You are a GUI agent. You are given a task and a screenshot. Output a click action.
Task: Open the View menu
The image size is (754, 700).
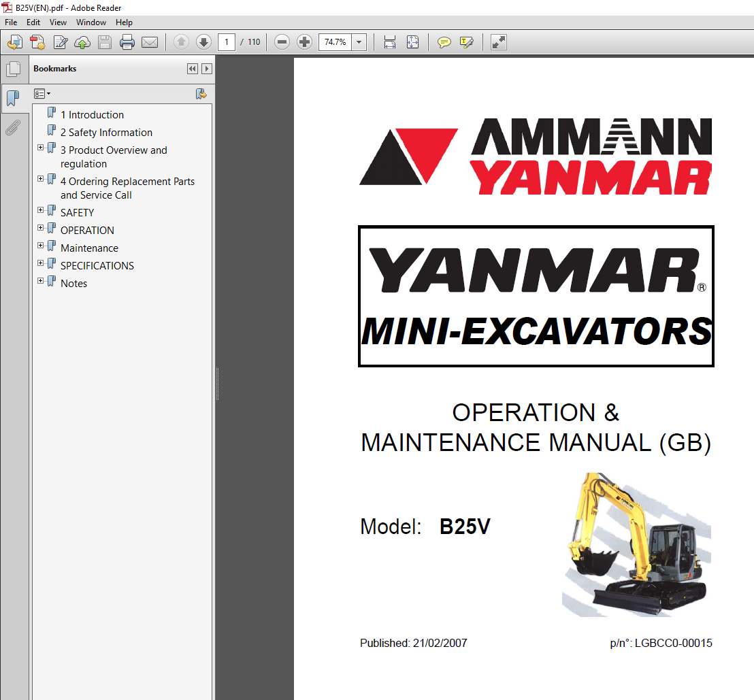pyautogui.click(x=58, y=22)
